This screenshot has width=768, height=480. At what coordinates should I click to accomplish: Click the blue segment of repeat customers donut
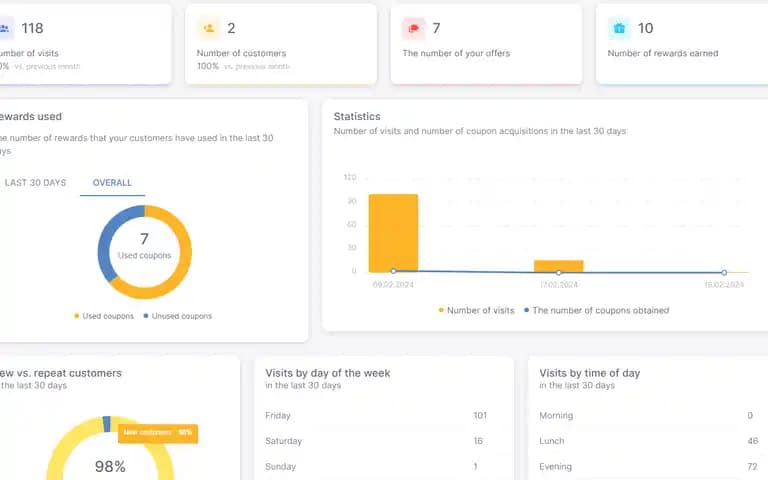pyautogui.click(x=107, y=424)
